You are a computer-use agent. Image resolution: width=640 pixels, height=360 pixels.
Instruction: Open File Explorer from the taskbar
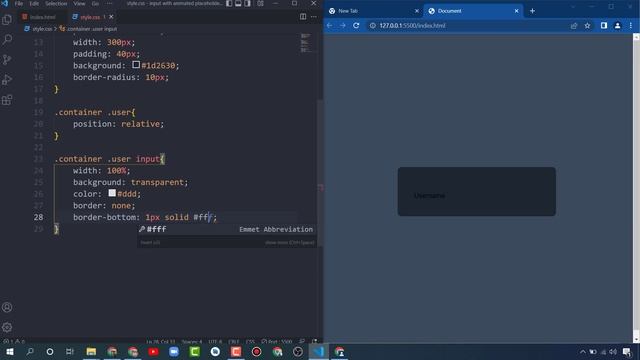coord(91,351)
